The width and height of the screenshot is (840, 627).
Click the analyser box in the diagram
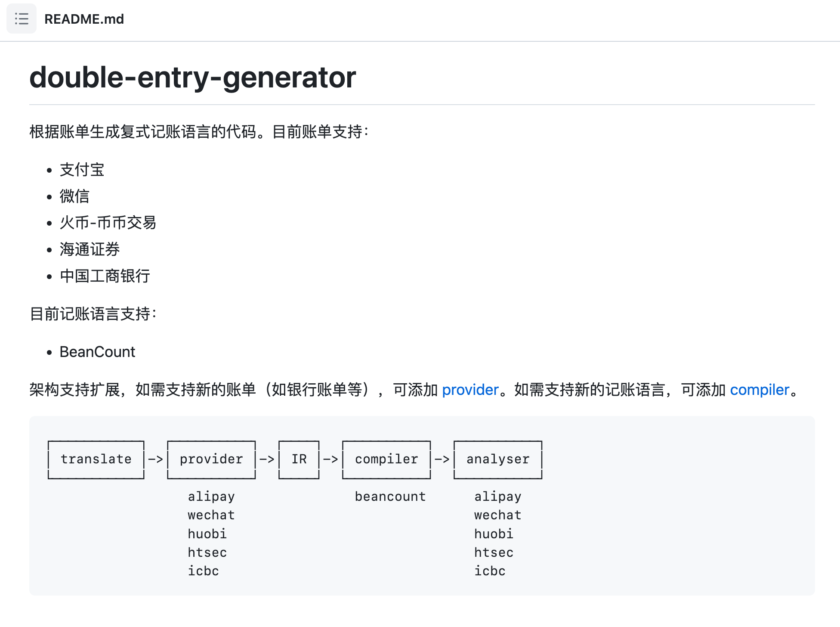497,459
